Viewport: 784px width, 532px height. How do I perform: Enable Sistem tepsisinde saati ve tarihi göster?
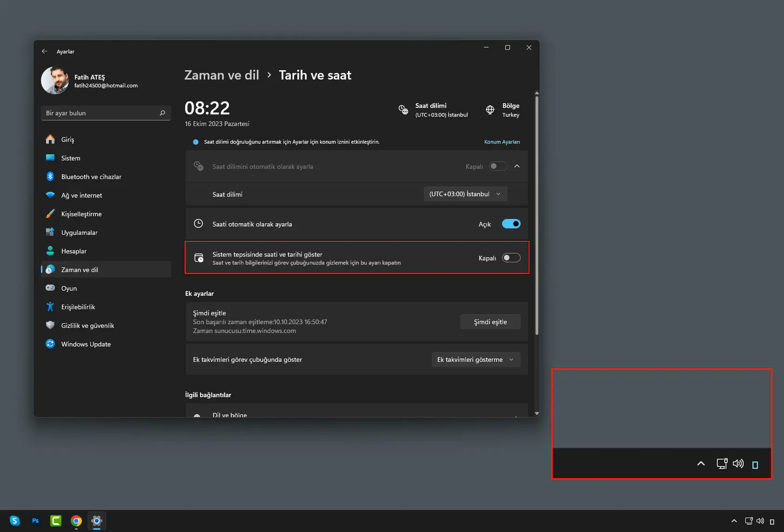click(x=510, y=258)
